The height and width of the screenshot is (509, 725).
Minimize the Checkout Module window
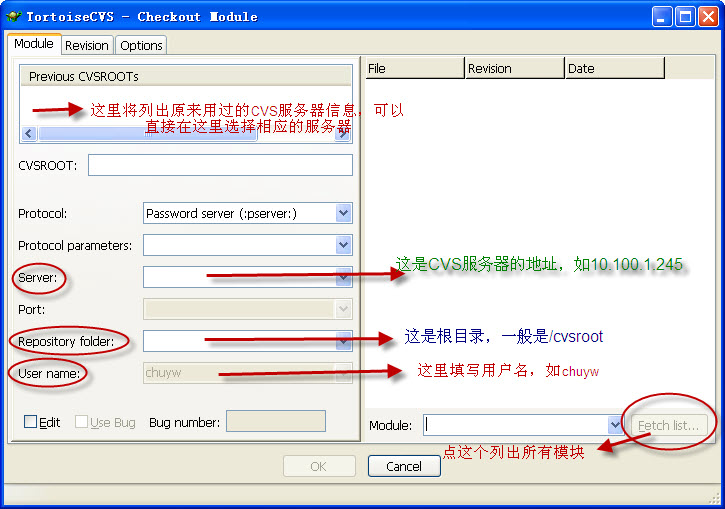click(662, 17)
